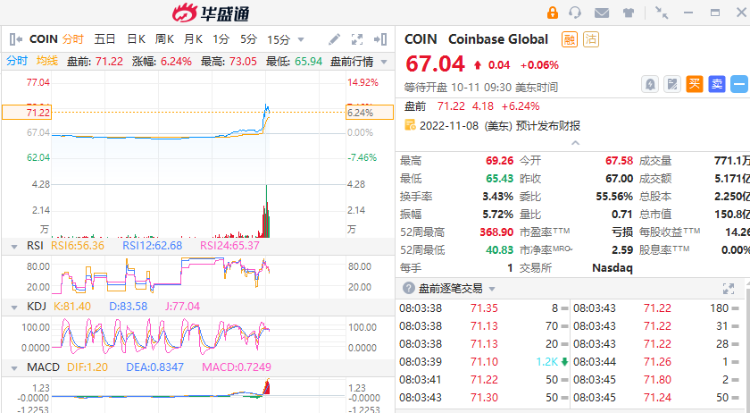The image size is (750, 413).
Task: Collapse the left panel of the chart
Action: pos(14,40)
